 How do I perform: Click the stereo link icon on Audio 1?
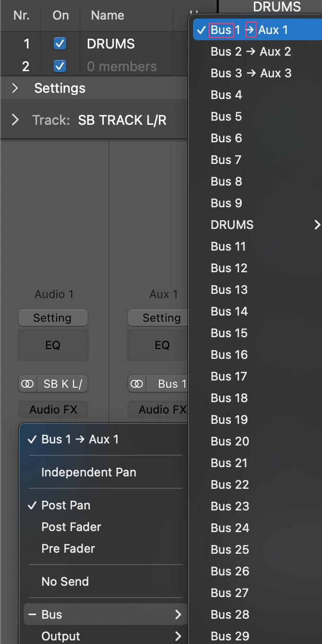27,384
